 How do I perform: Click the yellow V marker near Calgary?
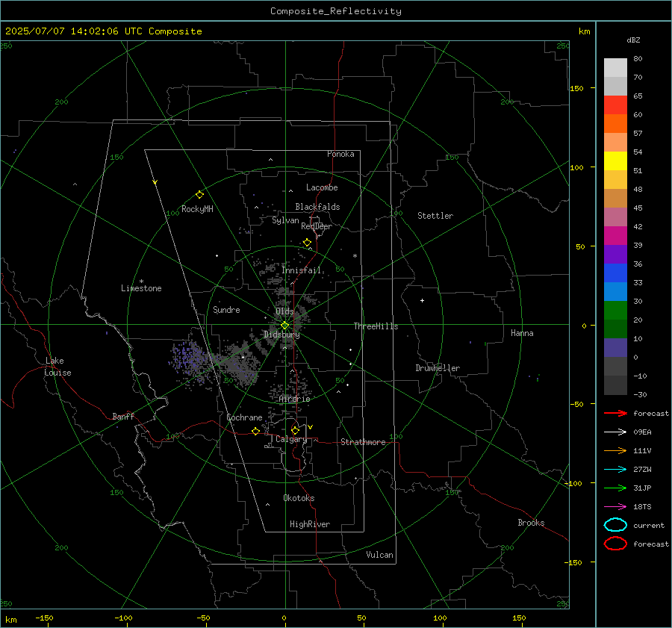coord(311,427)
